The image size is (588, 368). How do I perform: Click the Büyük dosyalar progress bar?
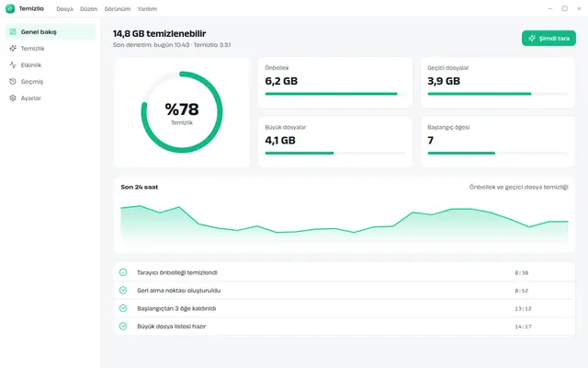[x=335, y=154]
